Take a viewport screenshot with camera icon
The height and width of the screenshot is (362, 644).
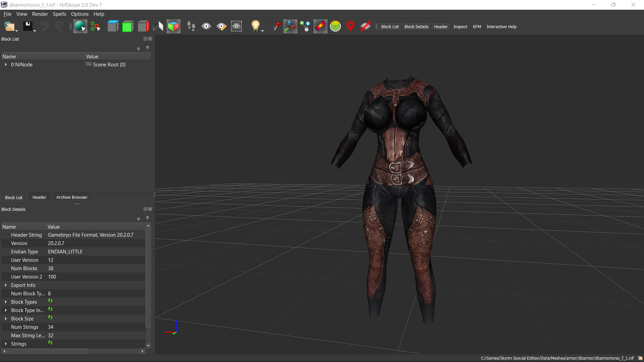tap(236, 26)
